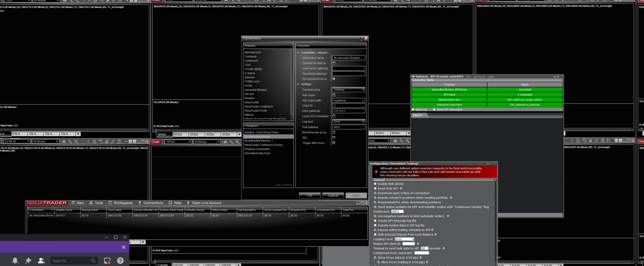Image resolution: width=644 pixels, height=266 pixels.
Task: Collapse the Credentials section
Action: (x=298, y=53)
